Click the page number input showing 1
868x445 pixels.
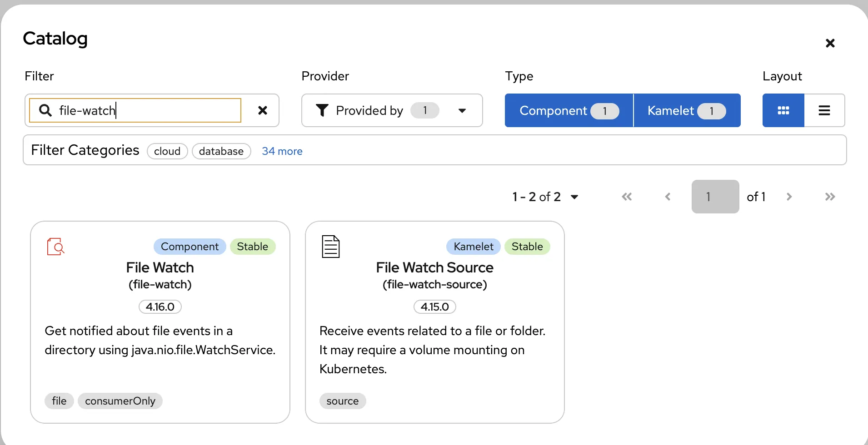714,196
